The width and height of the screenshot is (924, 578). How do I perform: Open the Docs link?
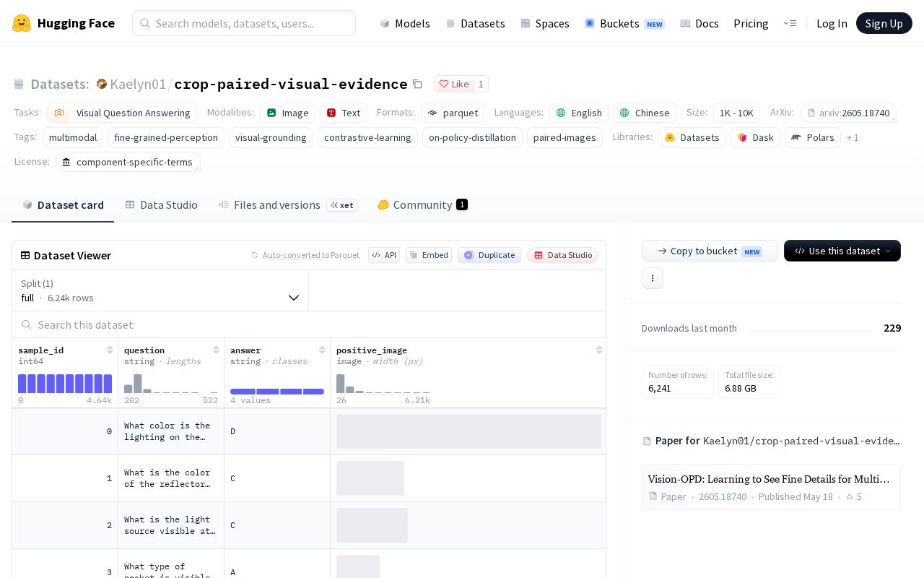pyautogui.click(x=699, y=23)
